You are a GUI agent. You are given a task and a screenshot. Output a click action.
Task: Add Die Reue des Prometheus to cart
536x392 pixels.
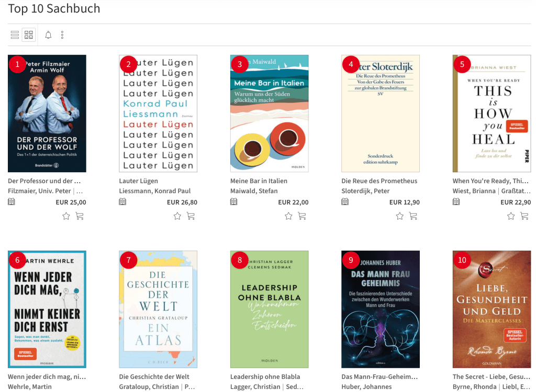[x=413, y=216]
